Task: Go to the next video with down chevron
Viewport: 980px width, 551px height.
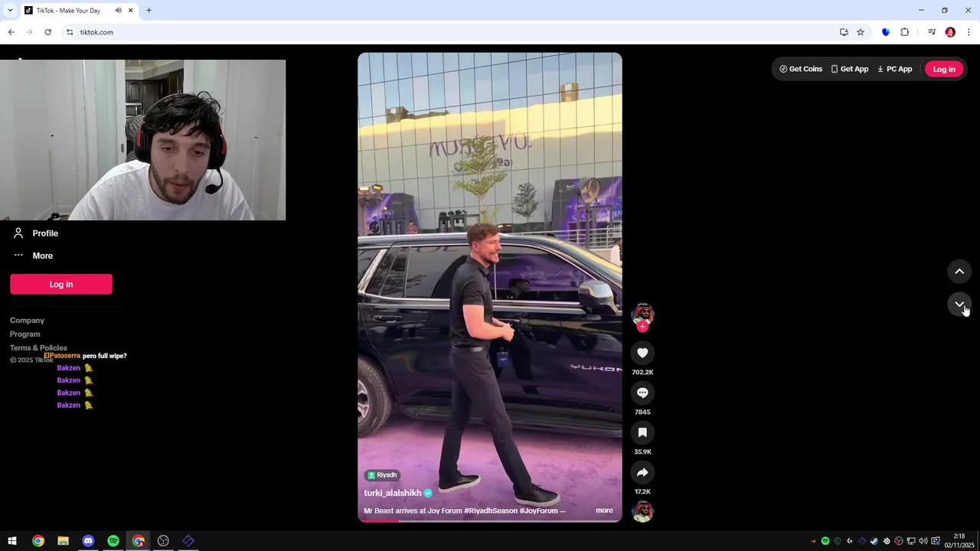Action: (x=959, y=304)
